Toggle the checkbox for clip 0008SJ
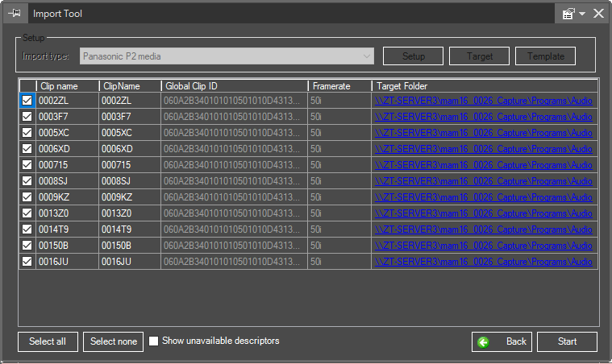Screen dimensions: 612x364 [27, 181]
